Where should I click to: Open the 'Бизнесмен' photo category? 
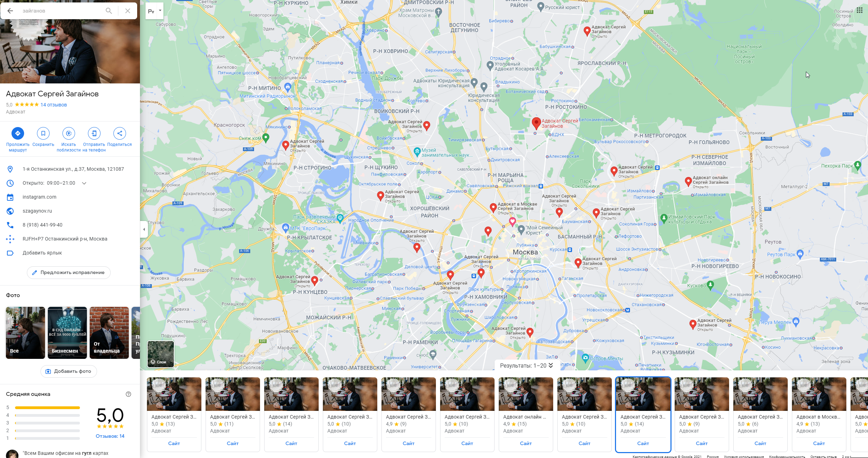(x=67, y=333)
